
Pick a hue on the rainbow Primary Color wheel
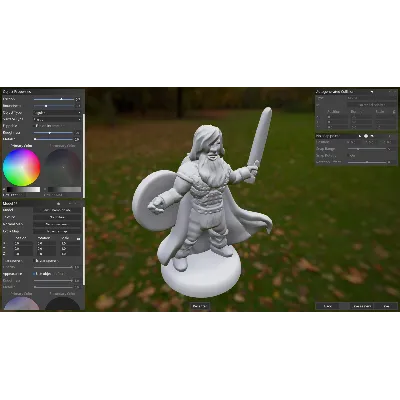22,167
